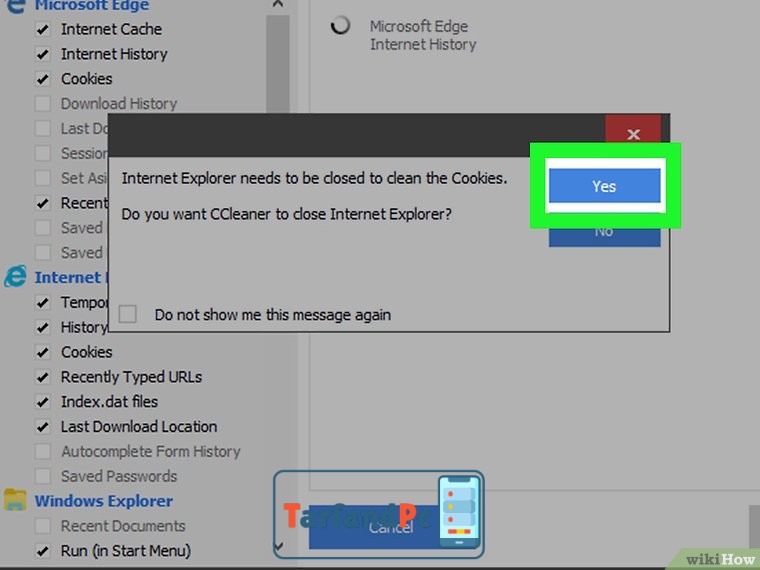The width and height of the screenshot is (760, 570).
Task: Enable Download History checkbox
Action: pyautogui.click(x=43, y=103)
